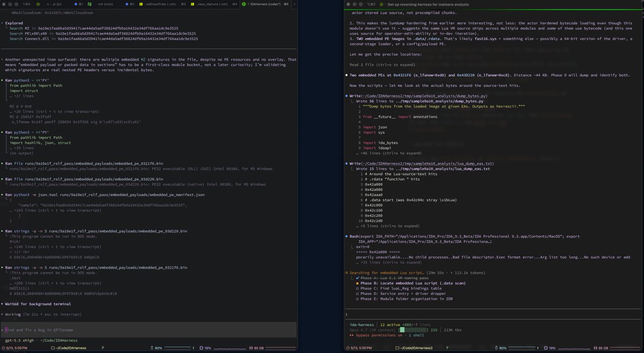
Task: Click 'Wrote 15 lines to' lua_dump_eas.txt line
Action: (424, 169)
